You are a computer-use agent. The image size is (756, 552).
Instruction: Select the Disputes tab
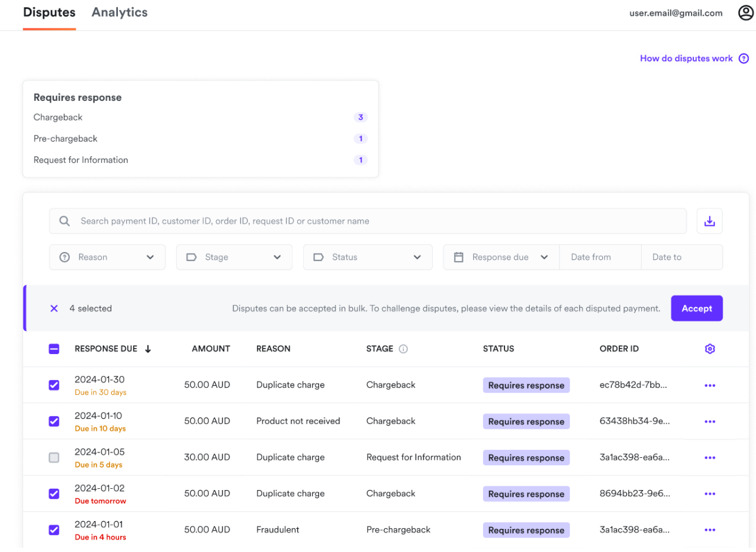(49, 12)
